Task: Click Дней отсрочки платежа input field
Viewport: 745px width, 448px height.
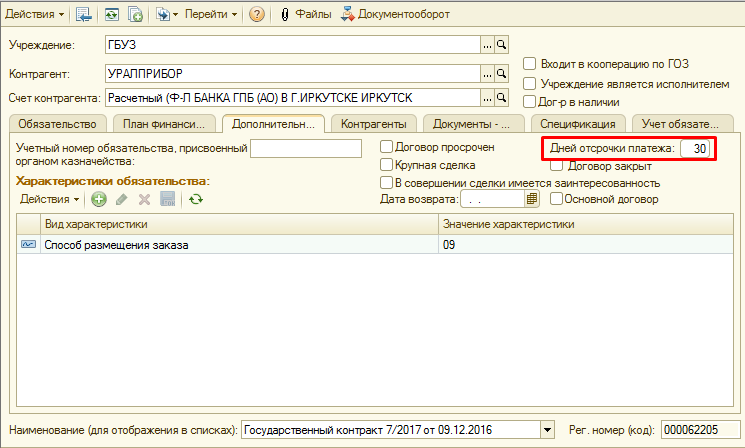Action: (x=695, y=148)
